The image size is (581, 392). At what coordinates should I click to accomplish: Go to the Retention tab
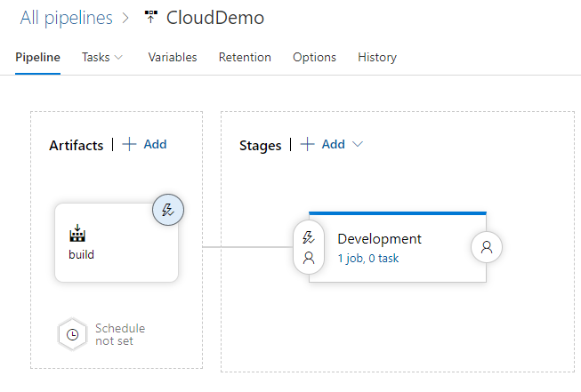click(x=245, y=57)
